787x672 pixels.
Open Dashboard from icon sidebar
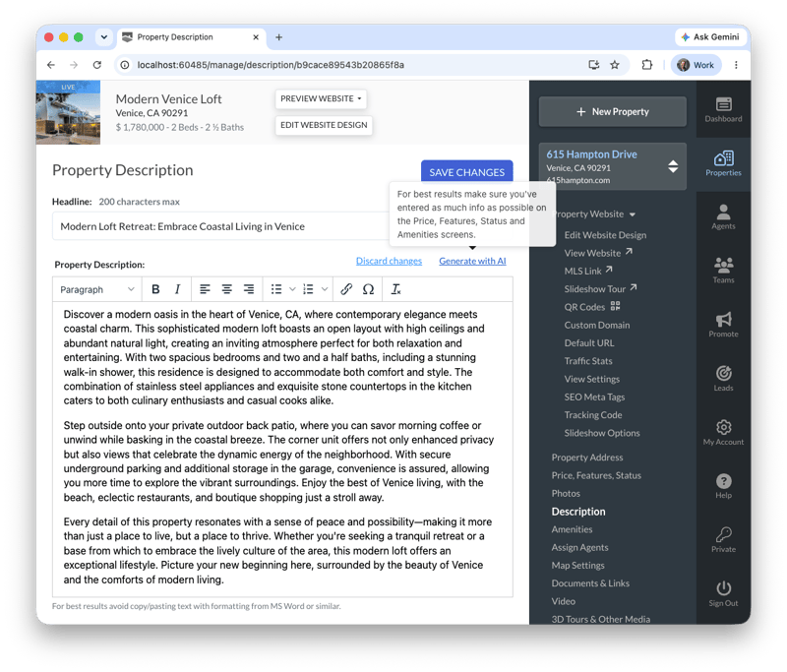click(x=723, y=109)
